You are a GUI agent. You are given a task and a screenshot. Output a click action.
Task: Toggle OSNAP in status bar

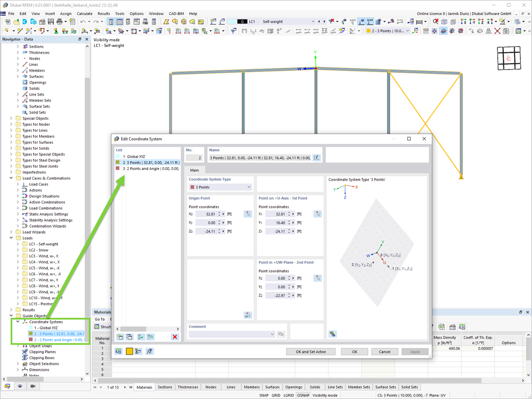tap(303, 395)
